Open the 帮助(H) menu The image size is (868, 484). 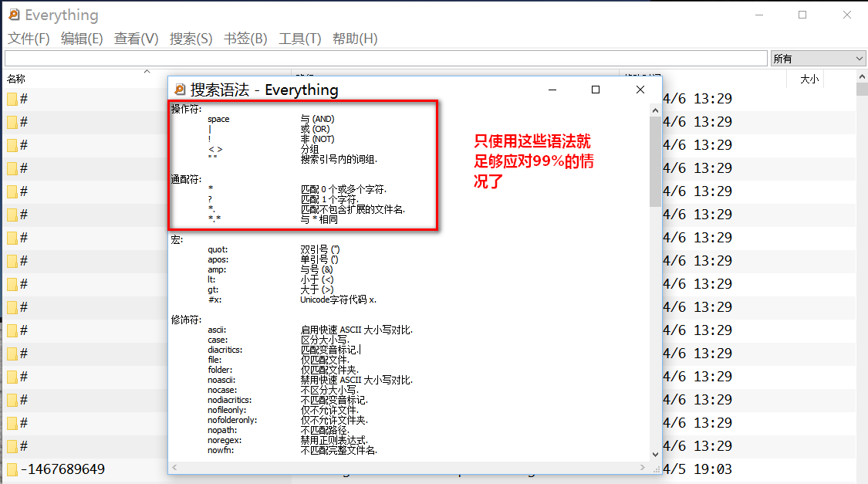355,39
